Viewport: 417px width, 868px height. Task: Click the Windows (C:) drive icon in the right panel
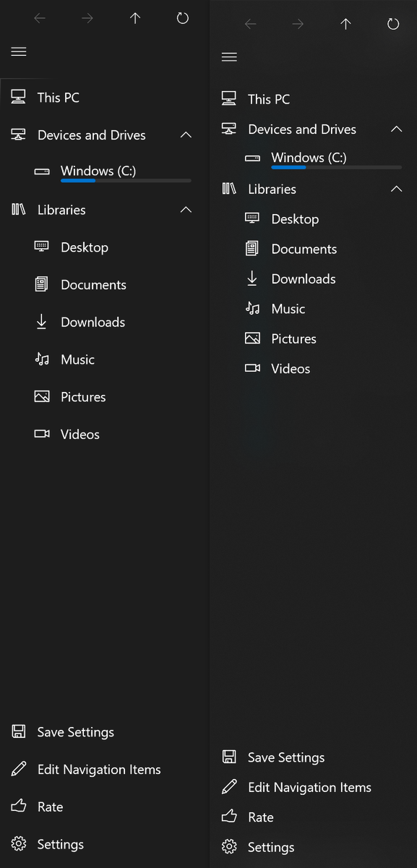pos(252,158)
